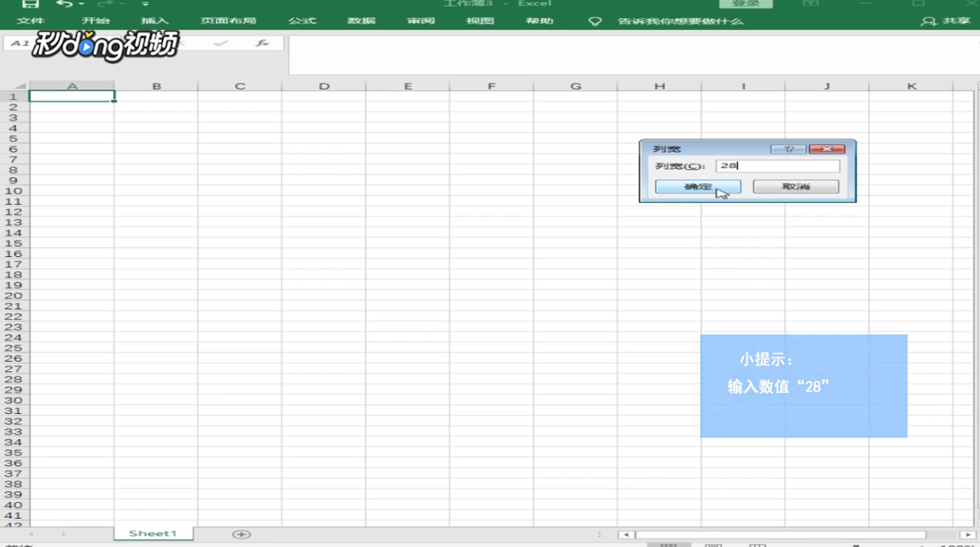Select row 20 header

pyautogui.click(x=14, y=296)
